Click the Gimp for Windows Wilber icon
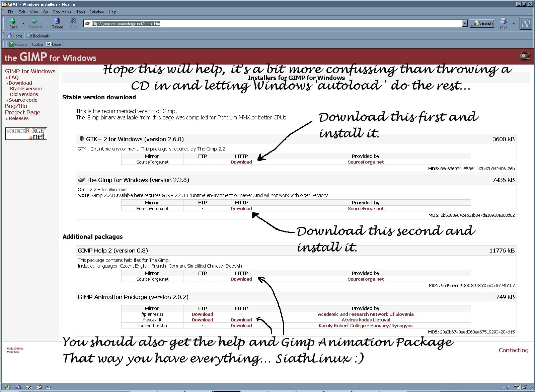Viewport: 535px width, 392px height. pyautogui.click(x=81, y=179)
